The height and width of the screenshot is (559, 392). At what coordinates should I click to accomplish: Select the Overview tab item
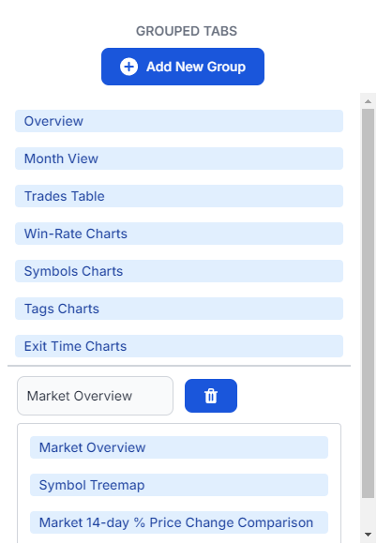179,121
